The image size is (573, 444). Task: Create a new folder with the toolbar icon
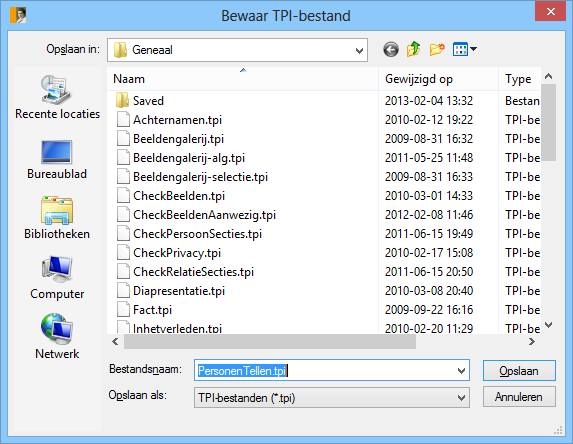tap(437, 49)
